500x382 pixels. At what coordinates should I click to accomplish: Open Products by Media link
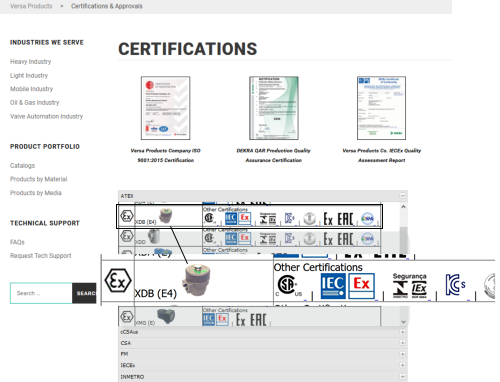tap(36, 193)
